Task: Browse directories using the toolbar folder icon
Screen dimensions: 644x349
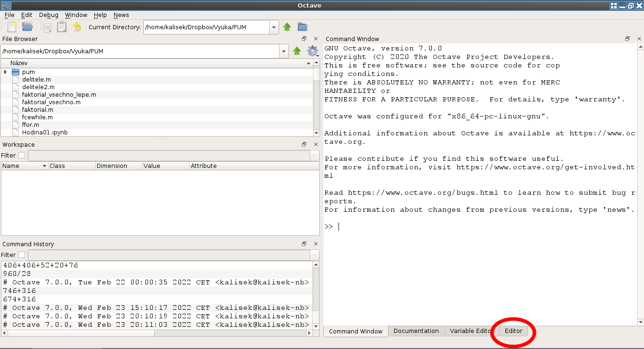Action: [x=302, y=27]
